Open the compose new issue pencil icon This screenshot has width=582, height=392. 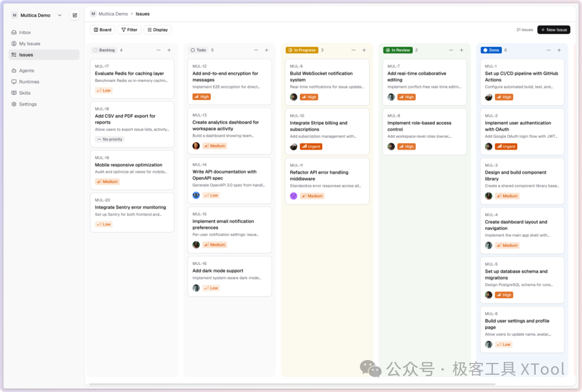coord(75,15)
